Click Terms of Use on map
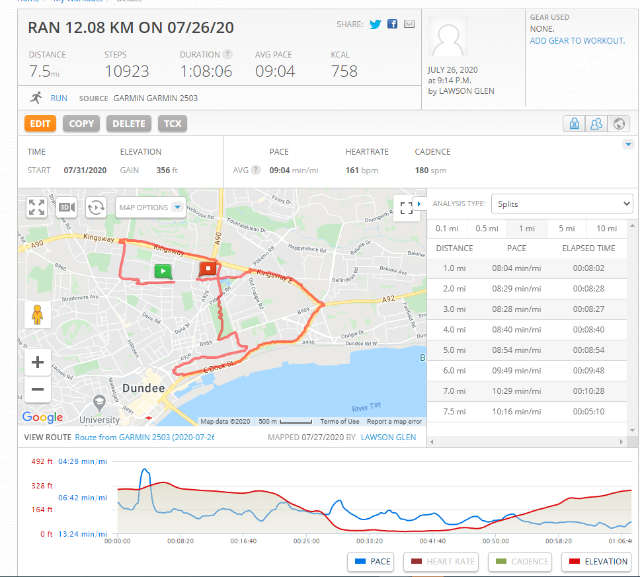640x577 pixels. pos(339,422)
